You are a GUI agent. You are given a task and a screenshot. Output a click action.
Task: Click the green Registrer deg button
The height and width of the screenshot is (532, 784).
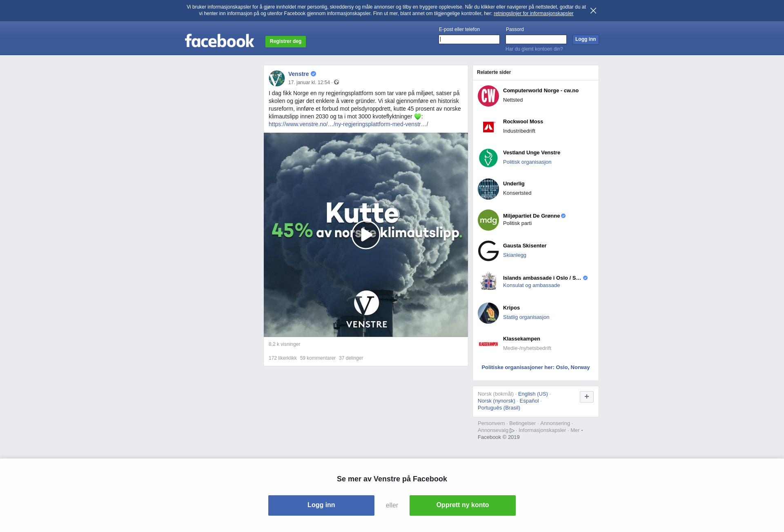click(x=285, y=41)
